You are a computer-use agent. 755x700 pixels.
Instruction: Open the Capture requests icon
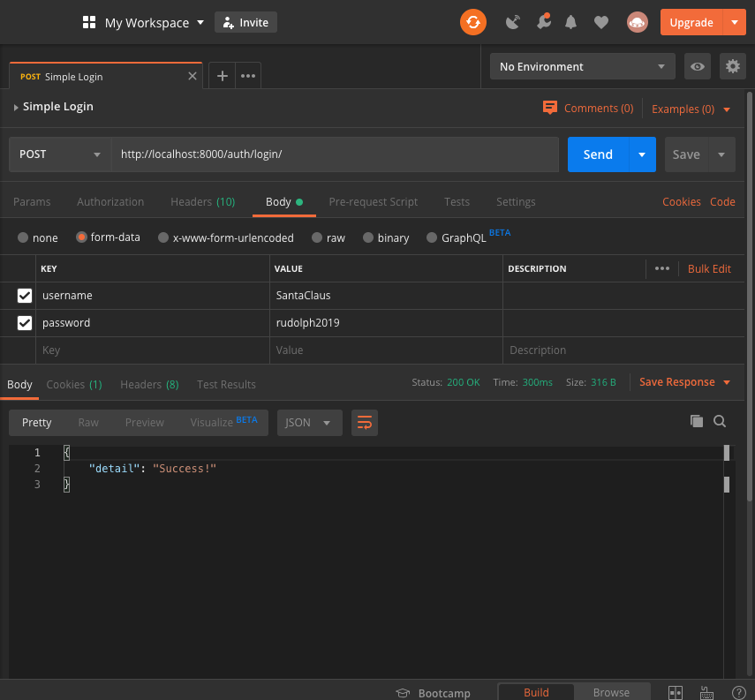tap(513, 21)
